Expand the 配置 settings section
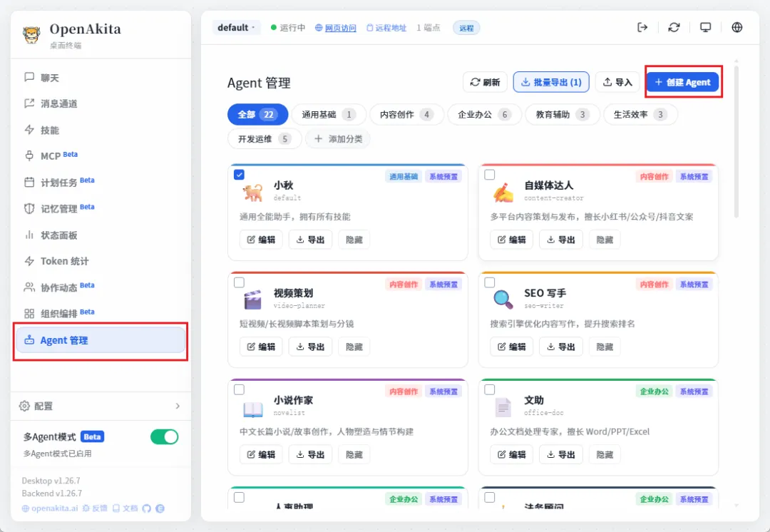 pyautogui.click(x=101, y=406)
